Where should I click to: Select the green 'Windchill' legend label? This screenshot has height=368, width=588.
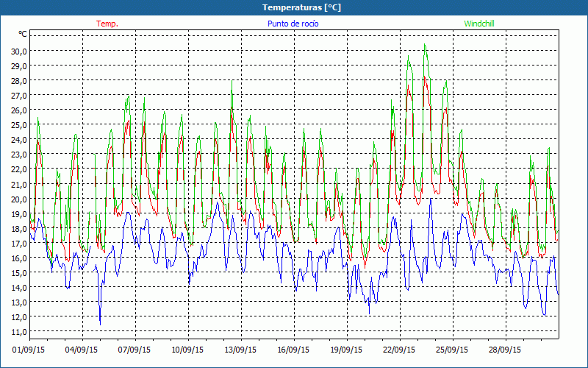479,24
